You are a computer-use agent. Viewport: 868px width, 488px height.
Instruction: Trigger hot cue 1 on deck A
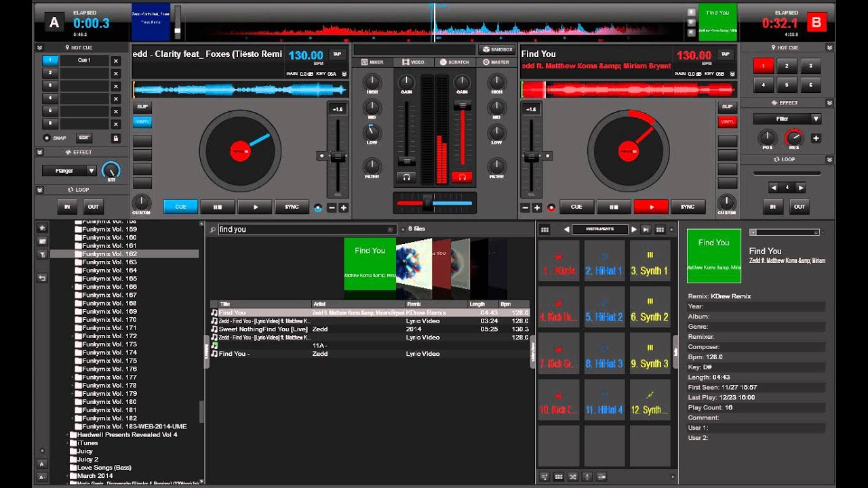point(50,60)
